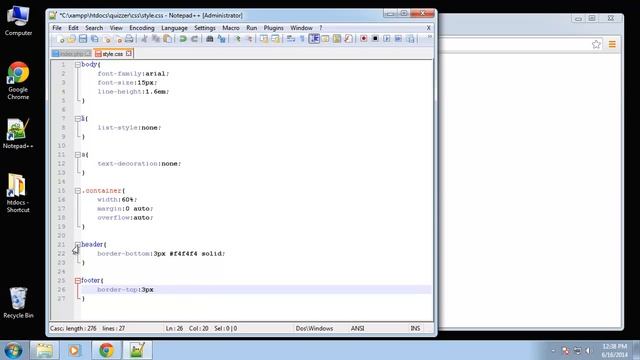Collapse the a block on line 11
The width and height of the screenshot is (640, 360).
click(x=78, y=155)
